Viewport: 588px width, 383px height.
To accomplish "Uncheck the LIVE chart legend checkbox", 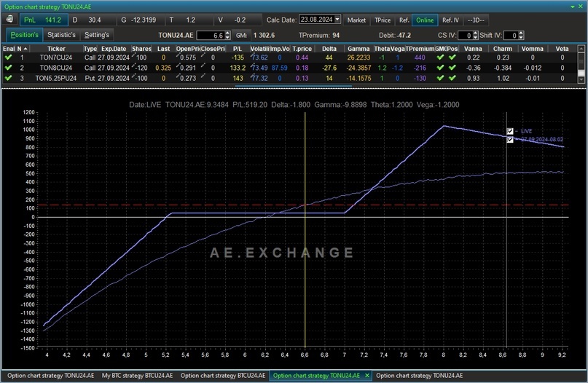I will click(x=509, y=131).
